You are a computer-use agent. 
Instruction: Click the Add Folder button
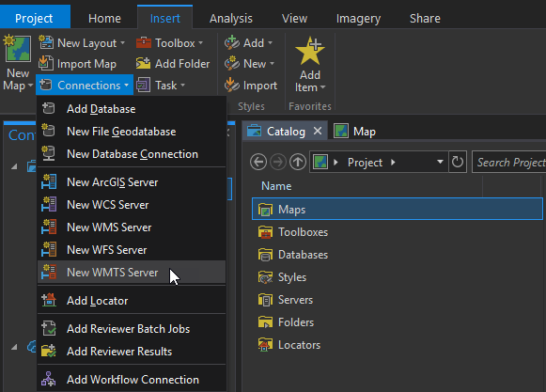click(173, 64)
